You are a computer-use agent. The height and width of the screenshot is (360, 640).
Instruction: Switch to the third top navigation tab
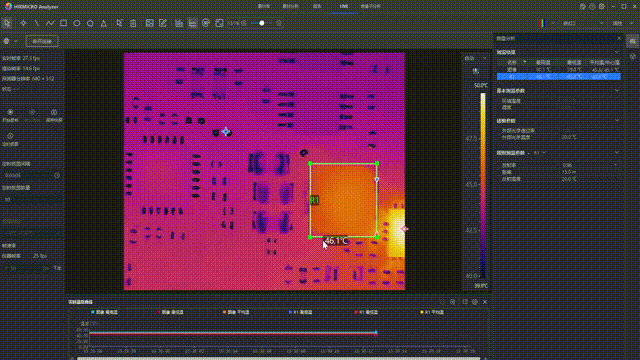pos(317,7)
